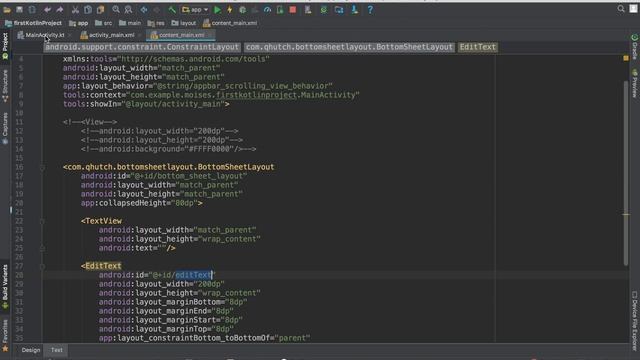Image resolution: width=640 pixels, height=360 pixels.
Task: Click the Replace icon
Action: pos(128,9)
